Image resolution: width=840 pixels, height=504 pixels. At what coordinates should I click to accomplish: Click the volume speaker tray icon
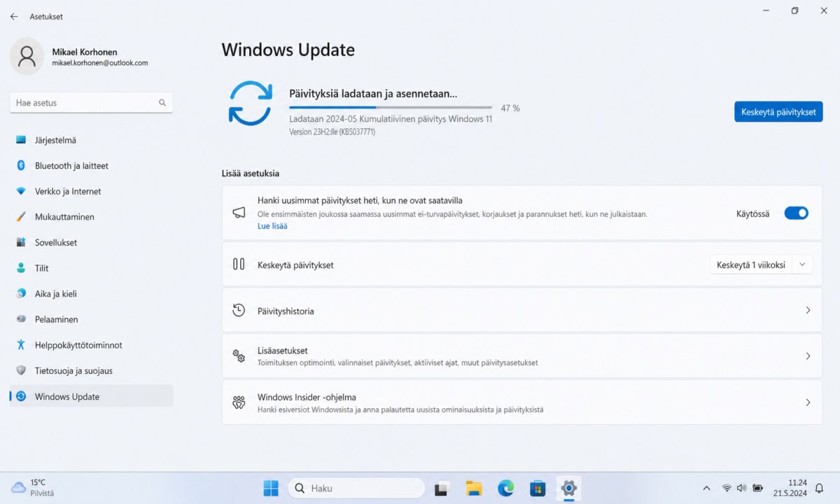click(x=742, y=488)
